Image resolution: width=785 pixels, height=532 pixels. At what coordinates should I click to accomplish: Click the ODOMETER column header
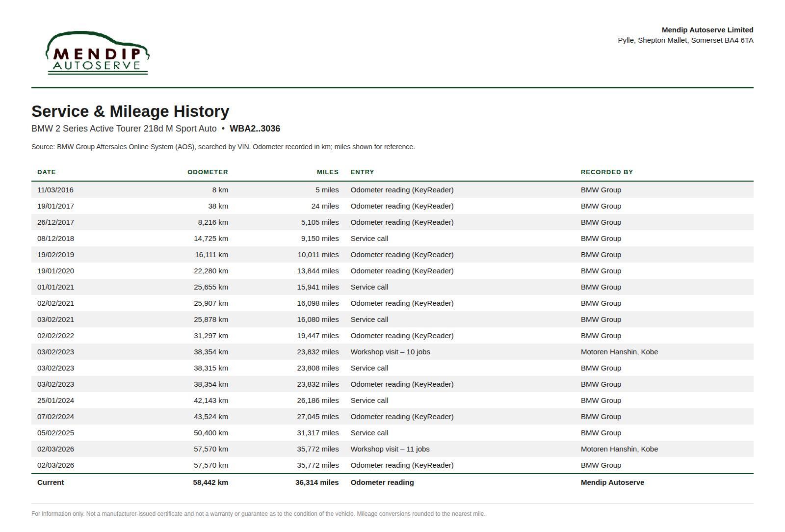coord(208,172)
